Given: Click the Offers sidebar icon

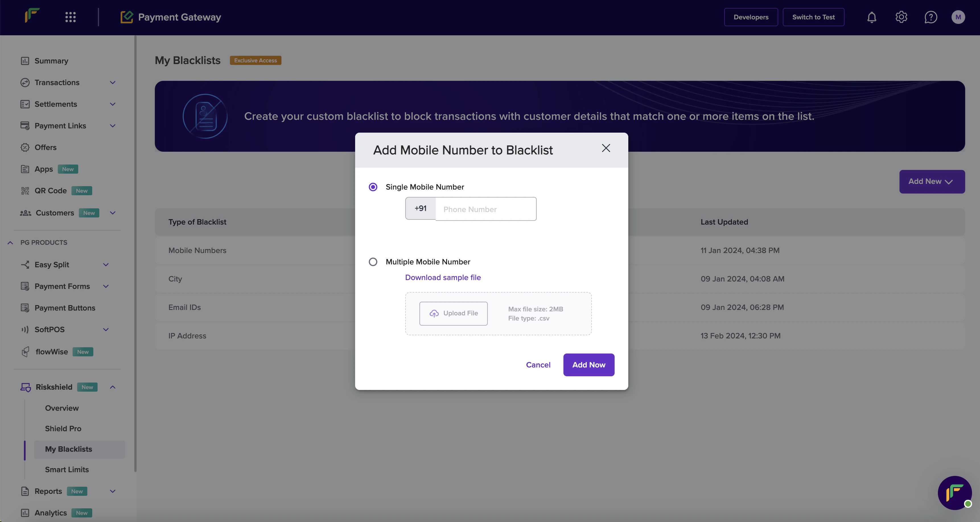Looking at the screenshot, I should coord(25,147).
